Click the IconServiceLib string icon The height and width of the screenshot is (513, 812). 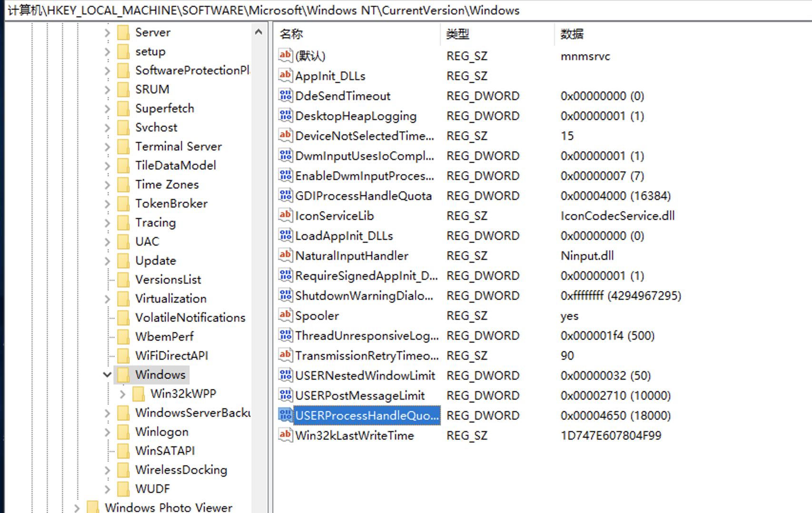click(285, 215)
